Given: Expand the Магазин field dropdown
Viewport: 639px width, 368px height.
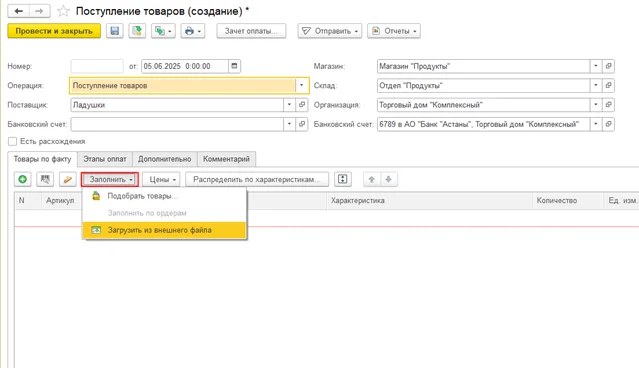Looking at the screenshot, I should point(596,66).
